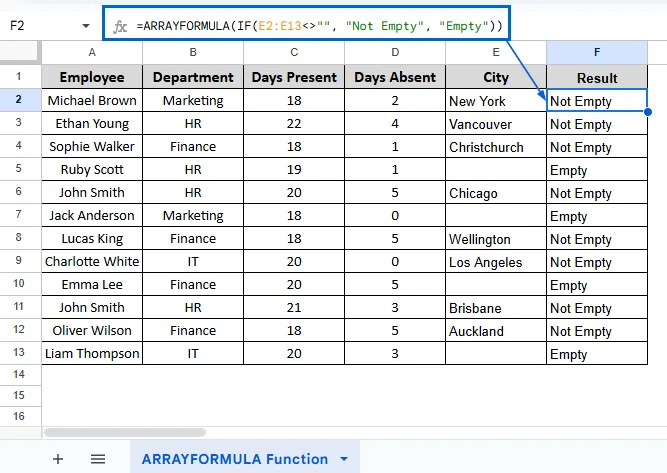Image resolution: width=667 pixels, height=473 pixels.
Task: Select column C header
Action: pyautogui.click(x=294, y=52)
